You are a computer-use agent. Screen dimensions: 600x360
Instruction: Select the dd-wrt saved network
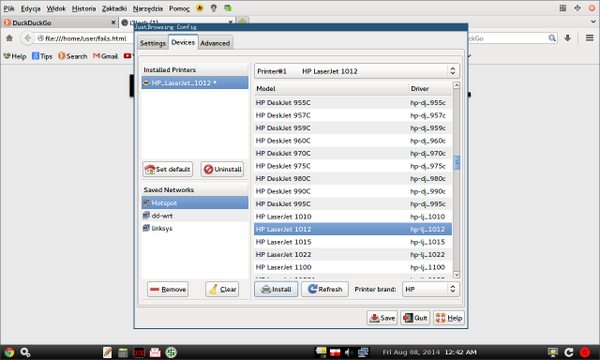pyautogui.click(x=195, y=216)
